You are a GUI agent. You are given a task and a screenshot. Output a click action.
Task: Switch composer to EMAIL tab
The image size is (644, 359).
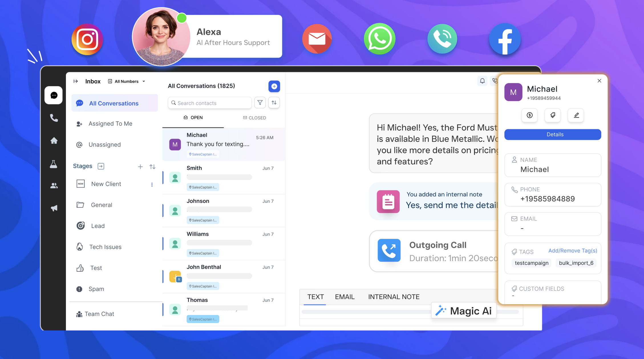click(345, 297)
